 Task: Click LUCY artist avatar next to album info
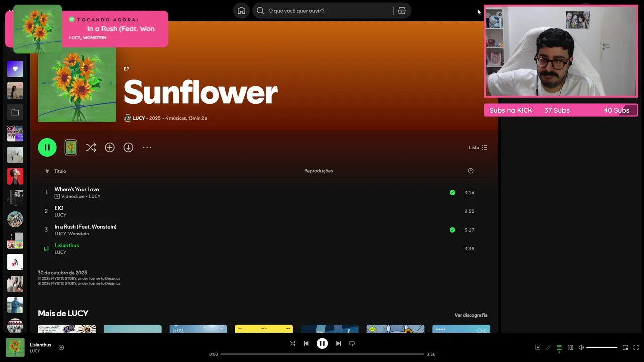[127, 118]
